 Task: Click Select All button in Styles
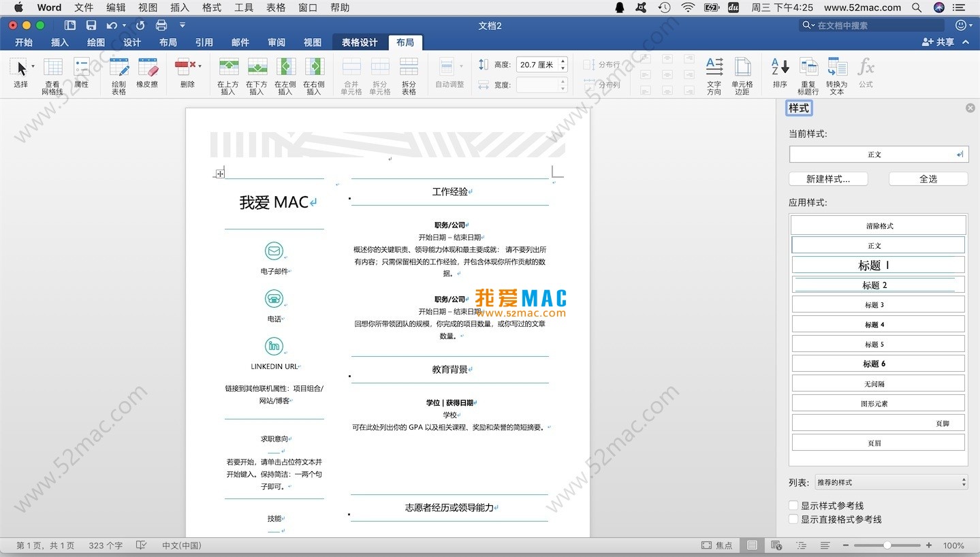[x=928, y=179]
